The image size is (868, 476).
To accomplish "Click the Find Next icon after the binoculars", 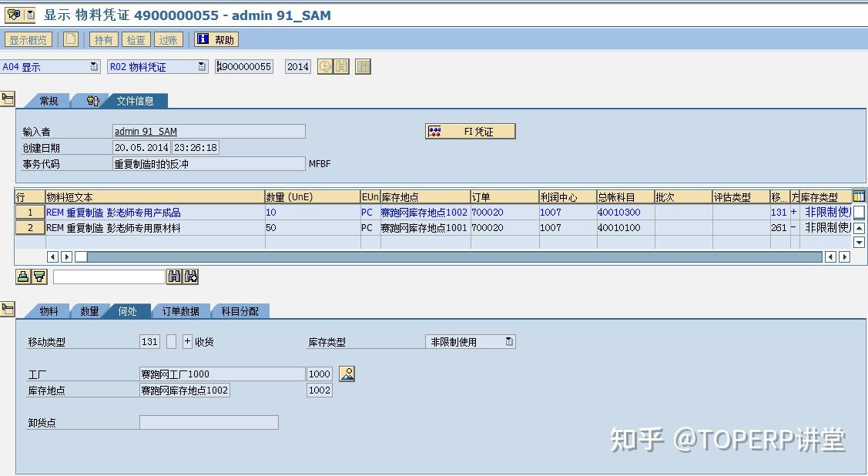I will click(x=191, y=277).
